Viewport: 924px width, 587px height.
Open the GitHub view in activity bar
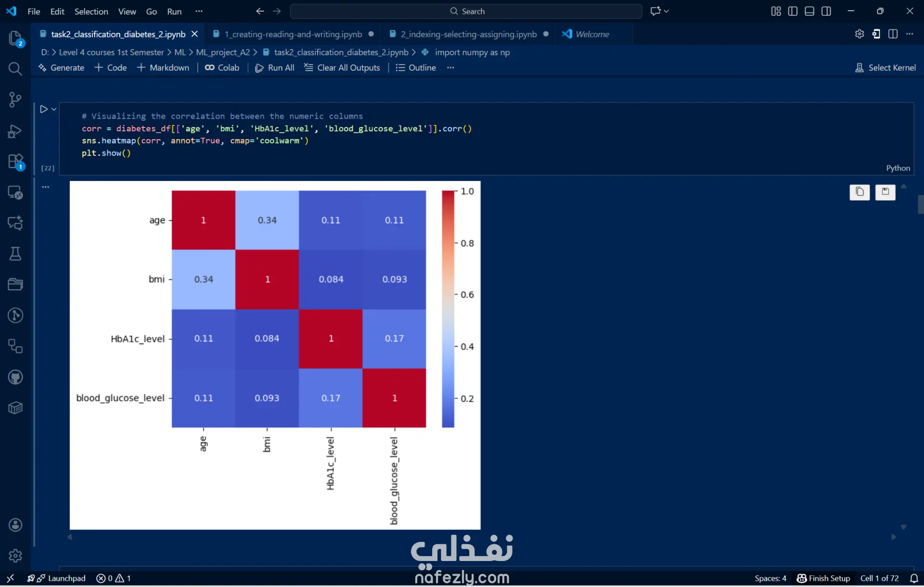tap(15, 377)
